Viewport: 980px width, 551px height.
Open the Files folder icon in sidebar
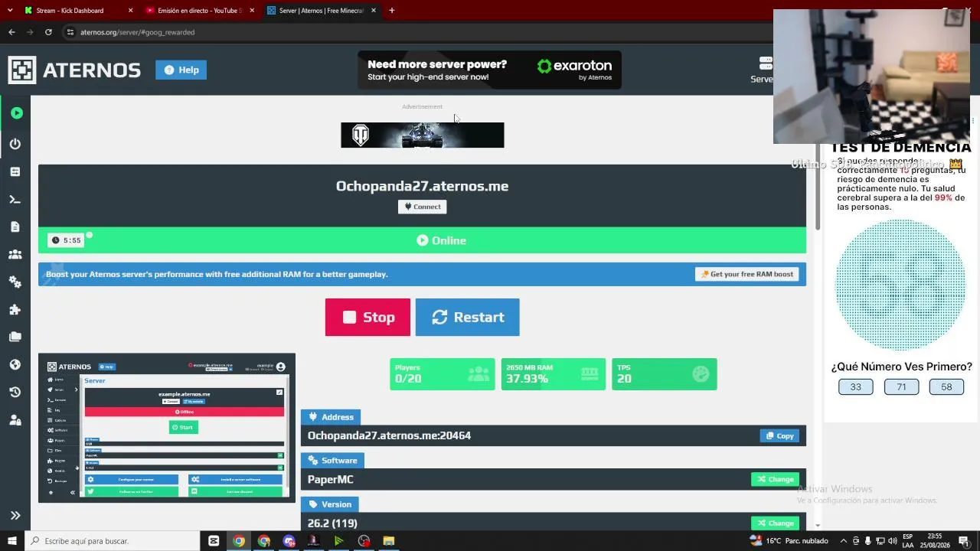pos(15,337)
